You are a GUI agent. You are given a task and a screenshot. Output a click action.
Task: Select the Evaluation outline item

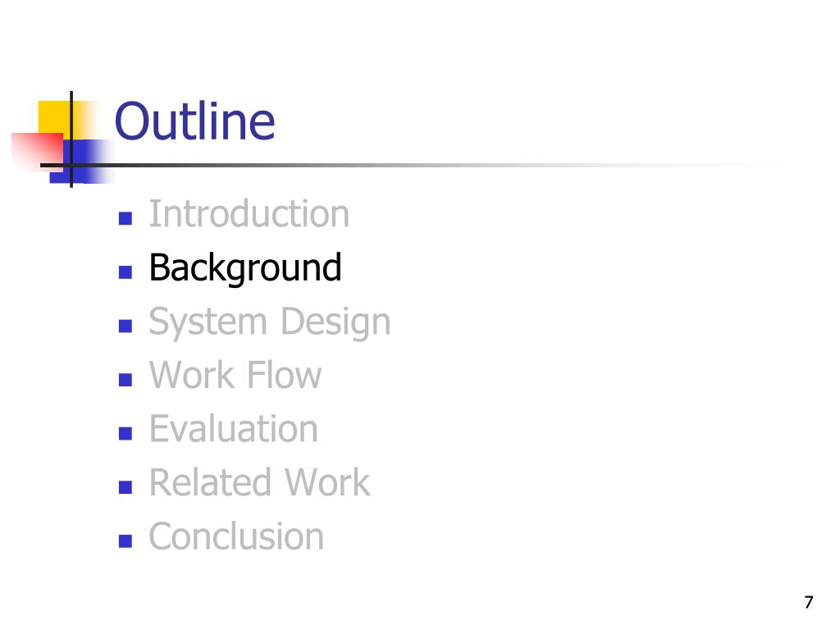[x=233, y=429]
